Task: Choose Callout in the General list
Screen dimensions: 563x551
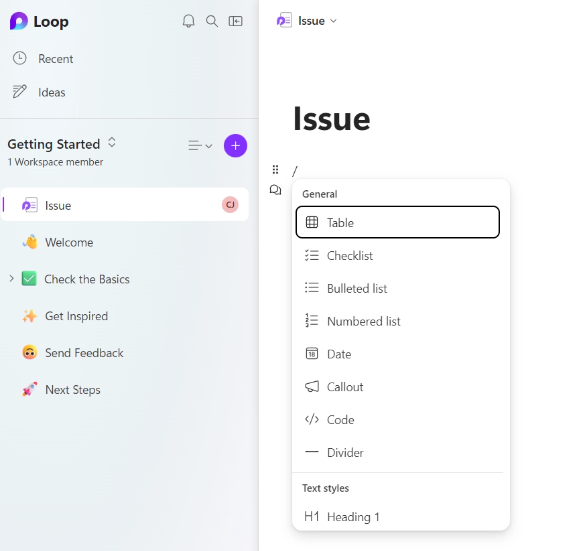Action: pos(398,387)
